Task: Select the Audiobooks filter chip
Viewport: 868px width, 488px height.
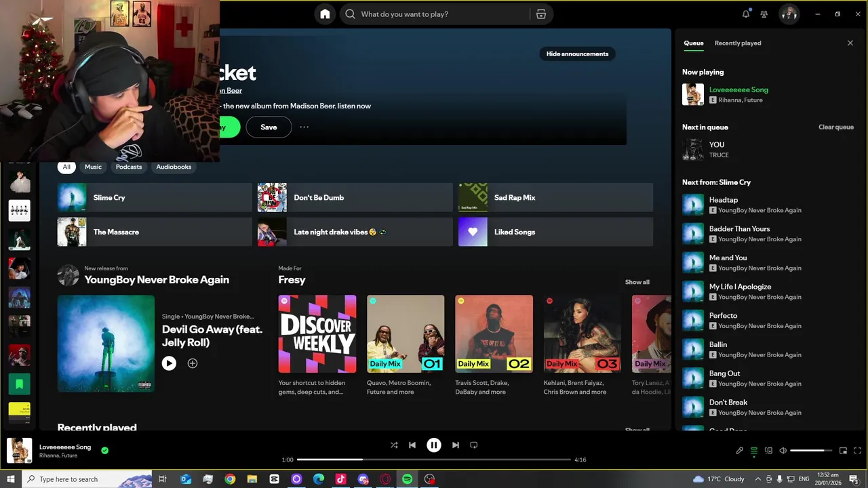Action: pyautogui.click(x=174, y=167)
